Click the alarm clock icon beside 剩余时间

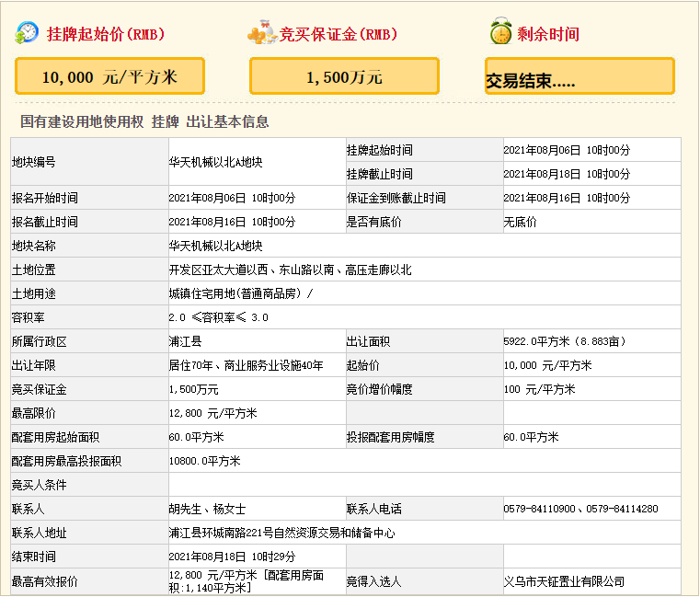click(x=500, y=33)
